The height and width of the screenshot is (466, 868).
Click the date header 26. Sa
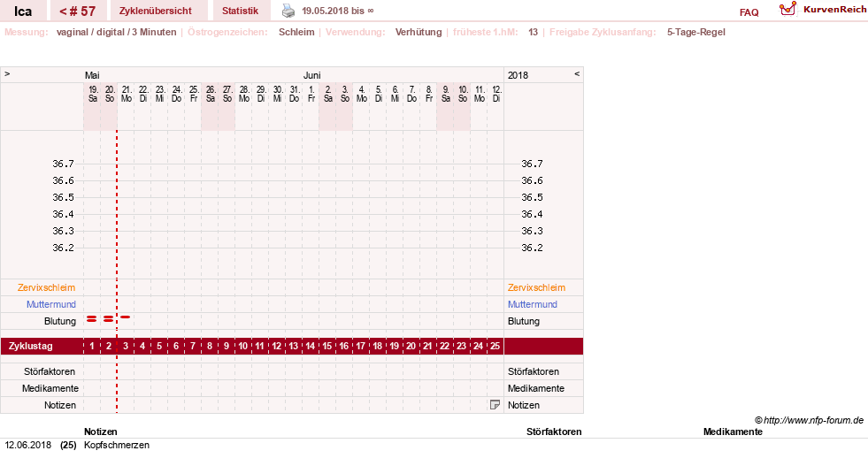[x=211, y=94]
